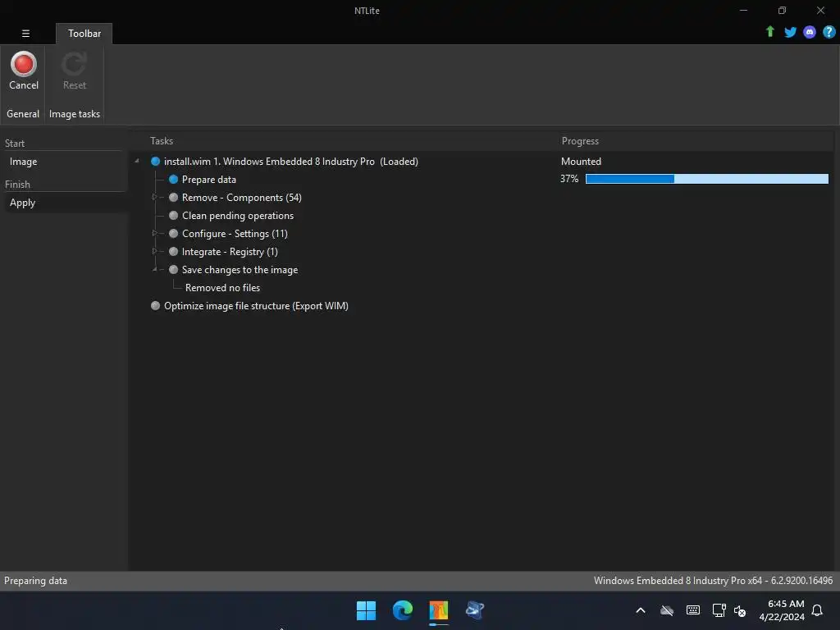The width and height of the screenshot is (840, 630).
Task: Click the muted volume tray icon
Action: click(740, 610)
